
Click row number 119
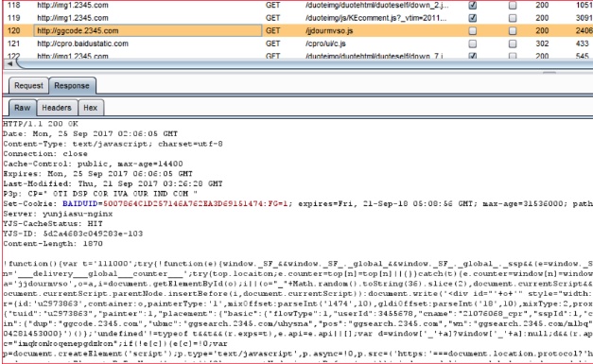(13, 18)
